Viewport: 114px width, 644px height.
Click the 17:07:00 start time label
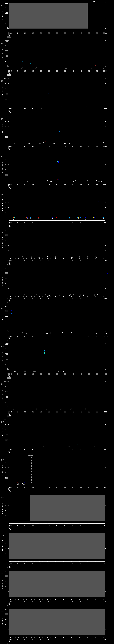(9, 639)
